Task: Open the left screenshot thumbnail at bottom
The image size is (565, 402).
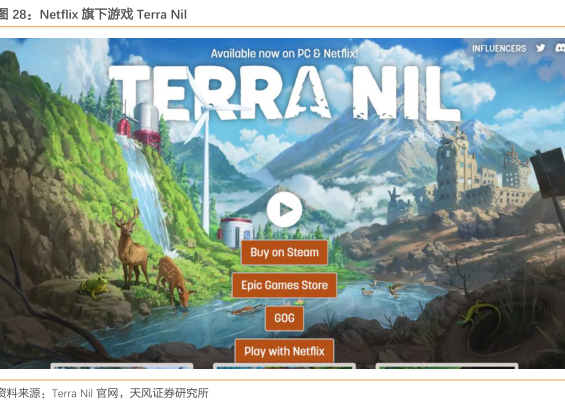Action: [122, 366]
